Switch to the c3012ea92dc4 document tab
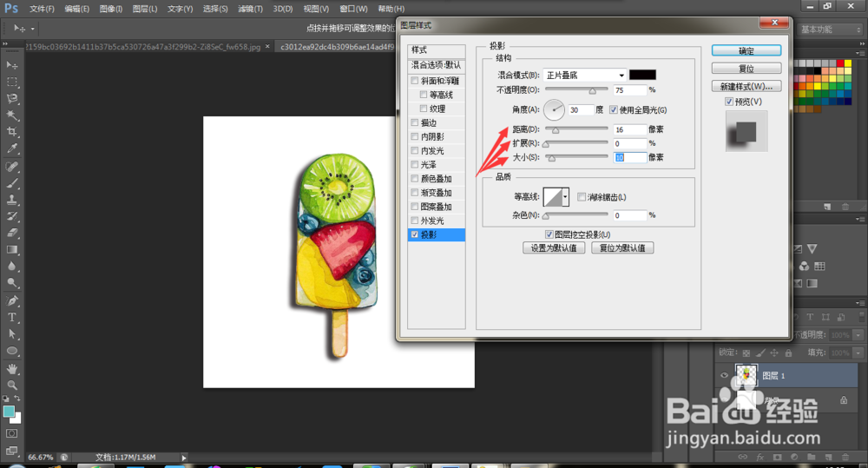 [x=337, y=47]
